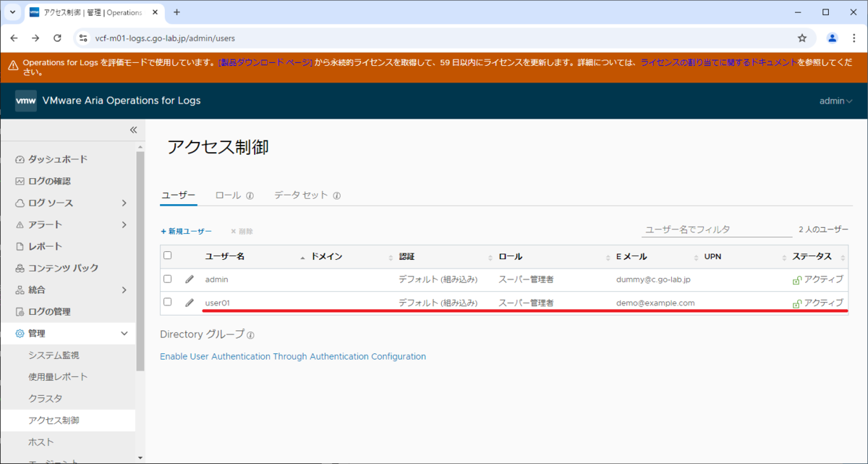Go forward in browser history
This screenshot has width=868, height=464.
[x=35, y=38]
